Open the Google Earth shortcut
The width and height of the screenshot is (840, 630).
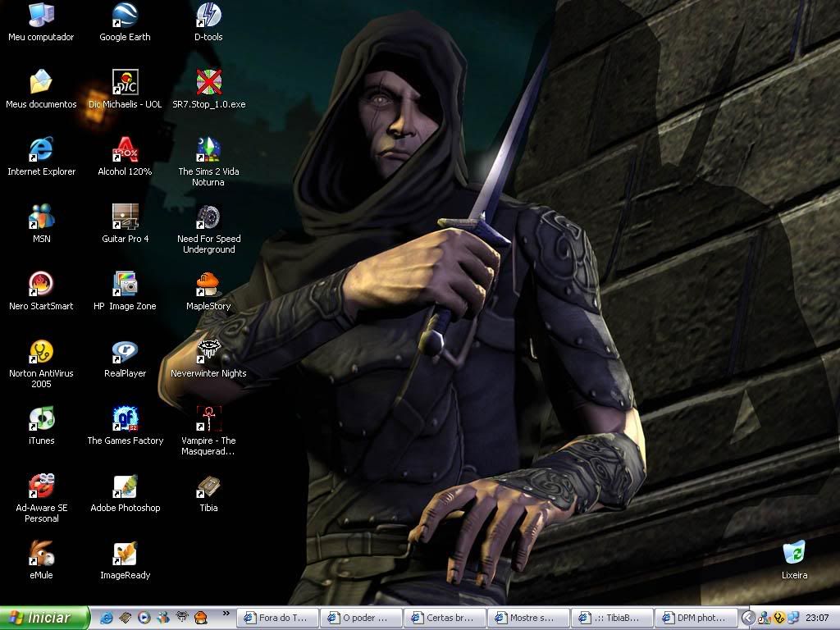[x=125, y=22]
